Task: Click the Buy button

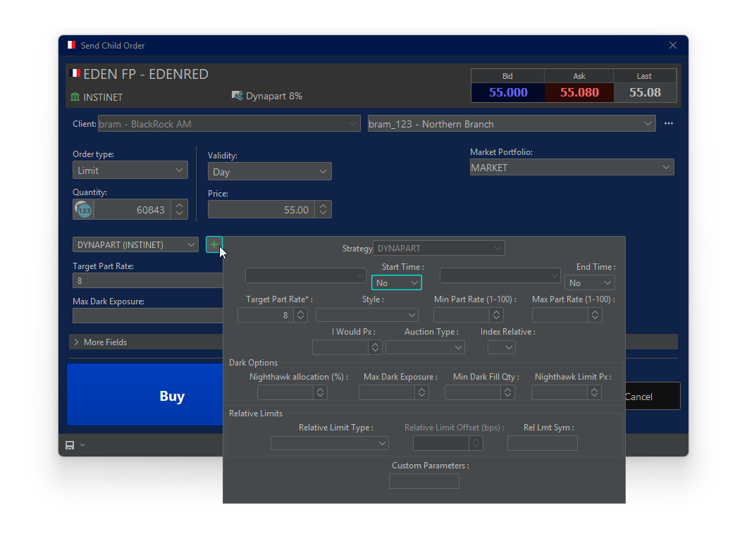Action: pos(144,395)
